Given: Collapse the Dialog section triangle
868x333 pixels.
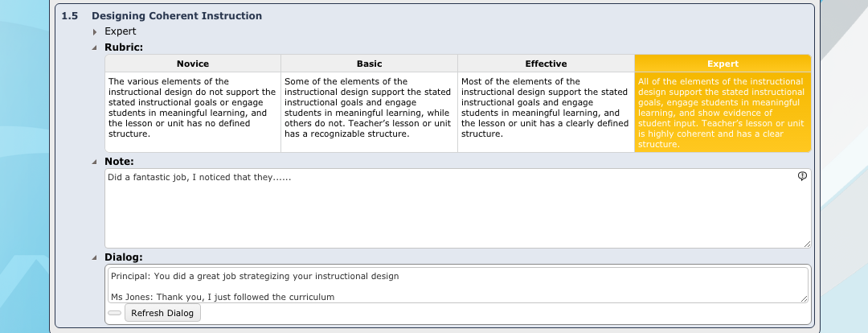Looking at the screenshot, I should click(95, 258).
